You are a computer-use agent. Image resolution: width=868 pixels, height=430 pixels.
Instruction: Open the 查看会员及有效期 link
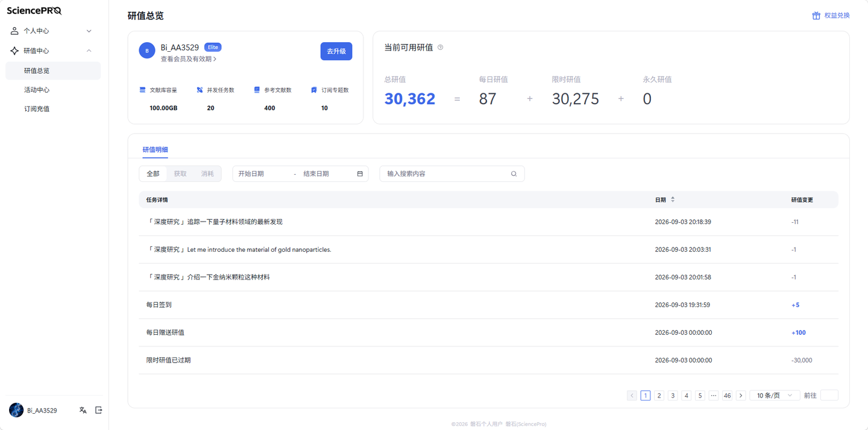189,59
